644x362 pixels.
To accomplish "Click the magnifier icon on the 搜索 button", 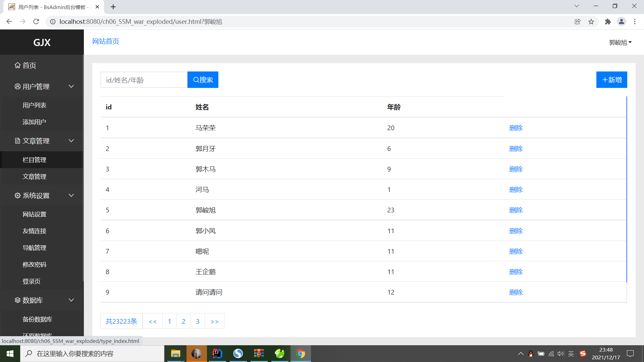I will [x=196, y=80].
